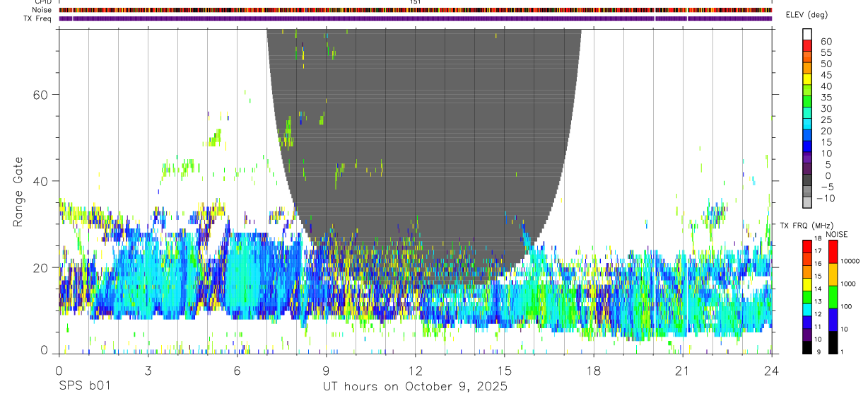This screenshot has width=868, height=401.
Task: Click the '15' hour tick on time axis
Action: point(505,370)
